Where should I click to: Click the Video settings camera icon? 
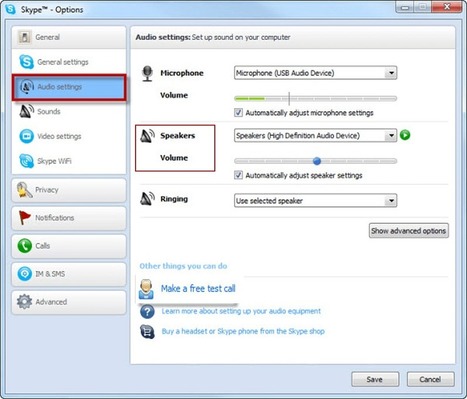27,136
